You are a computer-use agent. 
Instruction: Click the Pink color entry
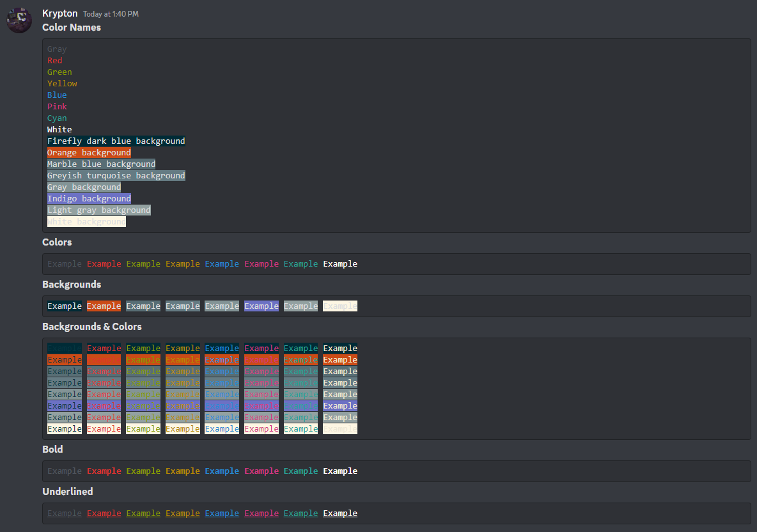(57, 106)
